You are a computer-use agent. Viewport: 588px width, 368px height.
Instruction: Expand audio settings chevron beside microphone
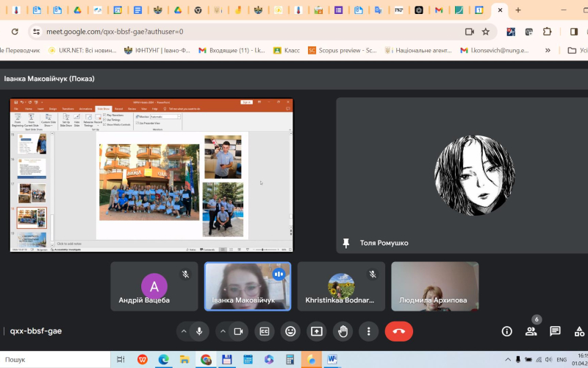(184, 331)
